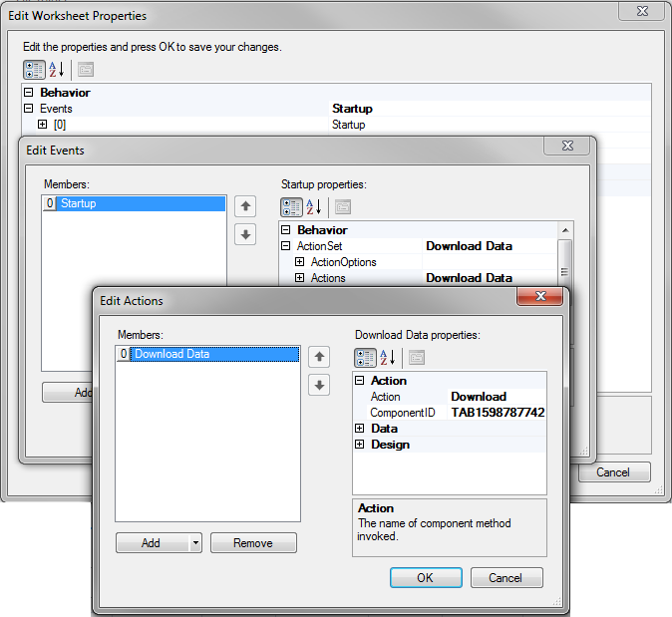Click the Download value of Action property
This screenshot has width=672, height=617.
click(x=498, y=397)
